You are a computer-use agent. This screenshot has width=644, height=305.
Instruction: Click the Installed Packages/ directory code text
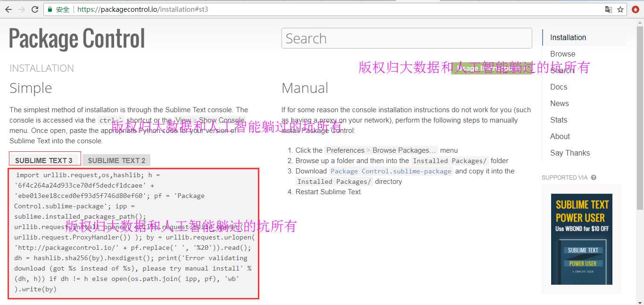(334, 181)
